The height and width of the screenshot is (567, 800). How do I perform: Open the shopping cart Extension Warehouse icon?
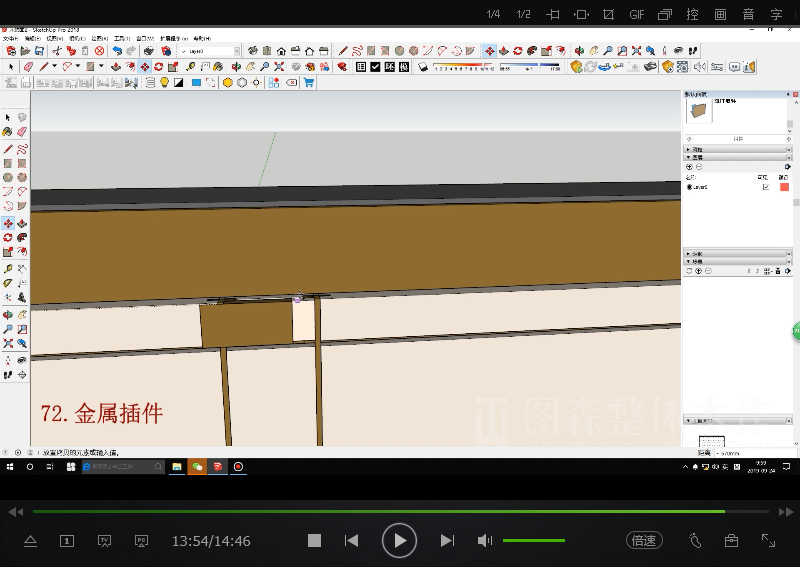click(x=309, y=83)
